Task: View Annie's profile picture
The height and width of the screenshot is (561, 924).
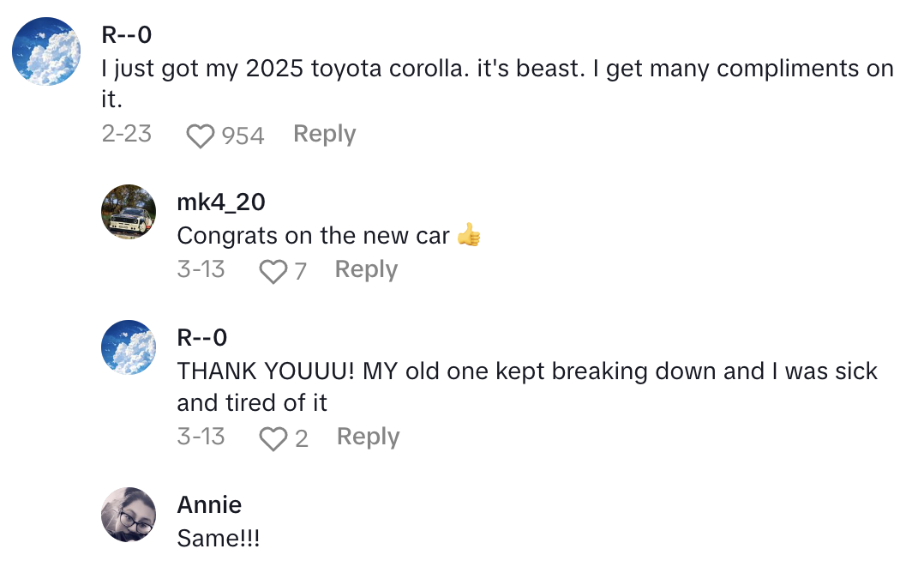Action: (x=129, y=515)
